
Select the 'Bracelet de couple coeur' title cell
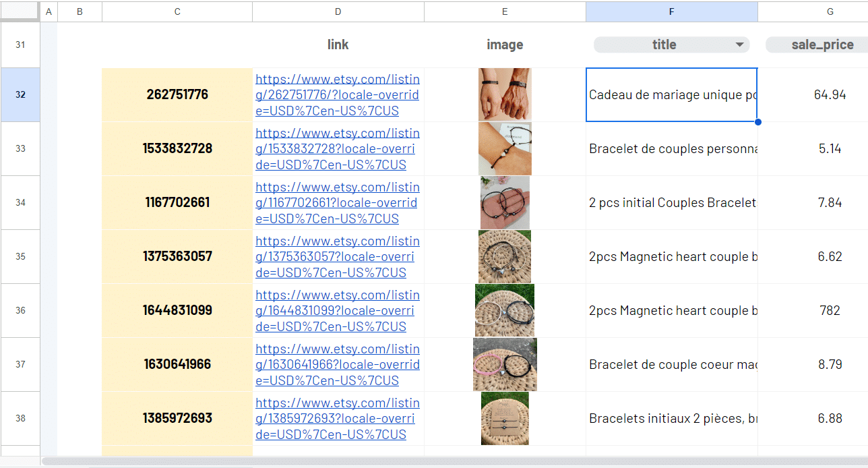pos(671,364)
